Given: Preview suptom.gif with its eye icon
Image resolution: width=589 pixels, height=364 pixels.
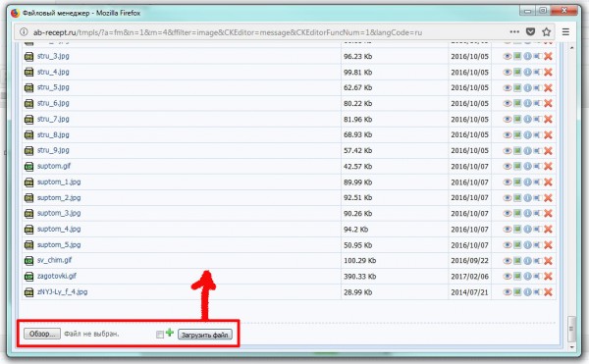Looking at the screenshot, I should pos(508,166).
